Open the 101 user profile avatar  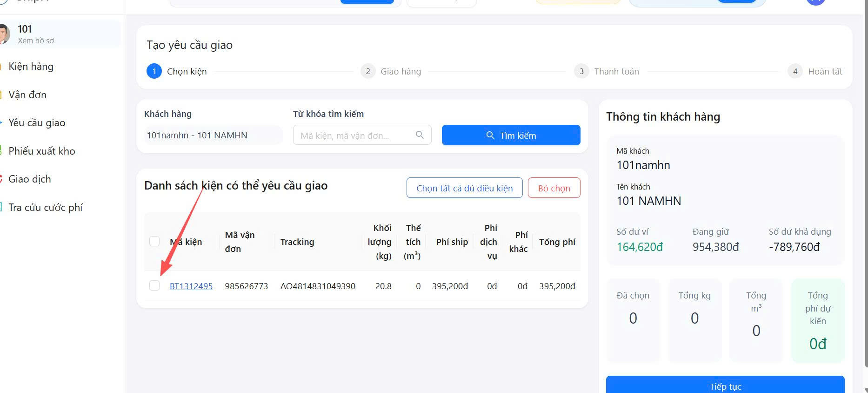(4, 34)
